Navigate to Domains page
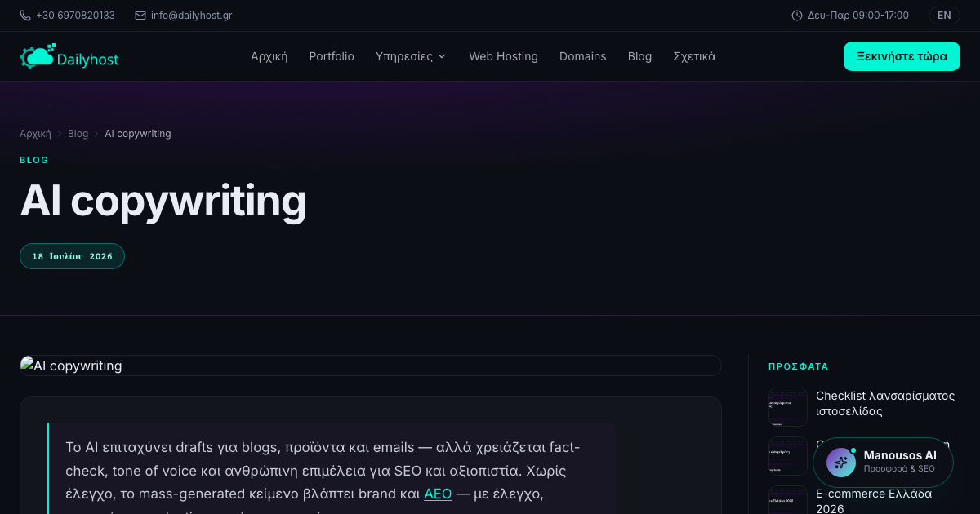This screenshot has height=514, width=980. [x=583, y=56]
